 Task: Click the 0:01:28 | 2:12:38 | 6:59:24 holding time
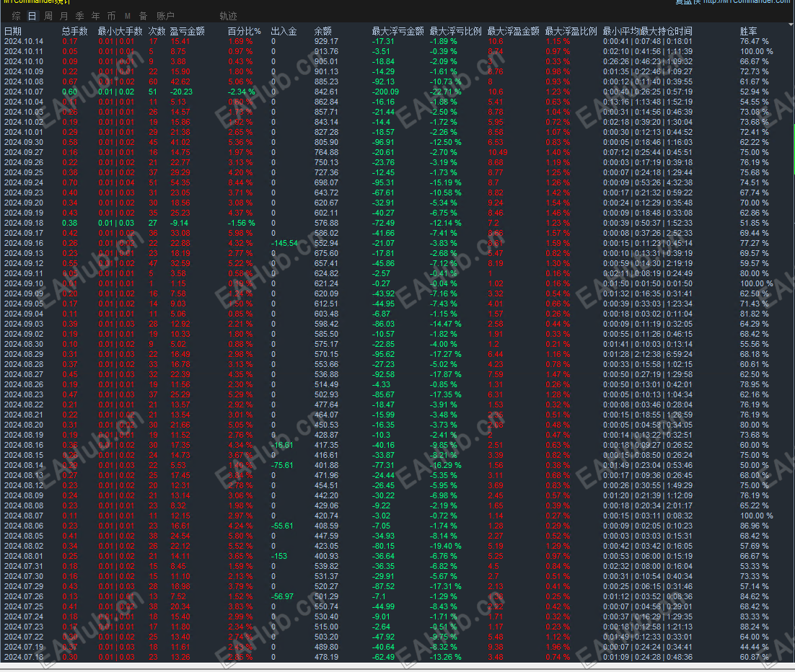coord(647,355)
